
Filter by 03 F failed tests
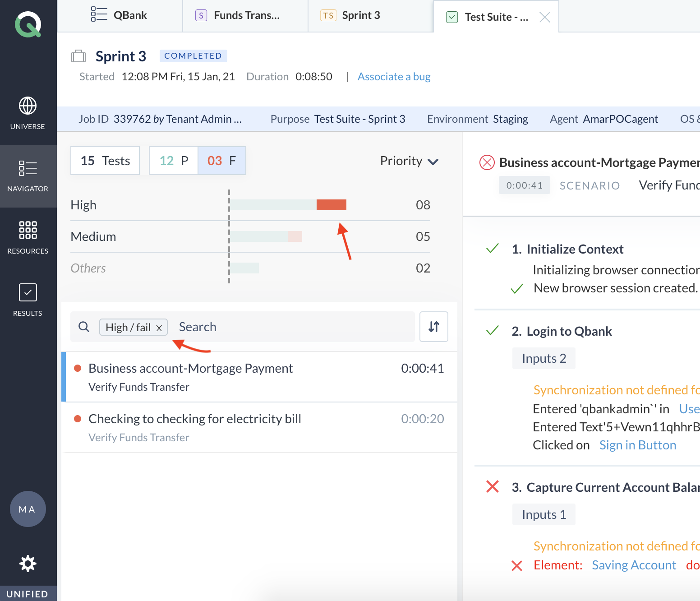pyautogui.click(x=222, y=161)
